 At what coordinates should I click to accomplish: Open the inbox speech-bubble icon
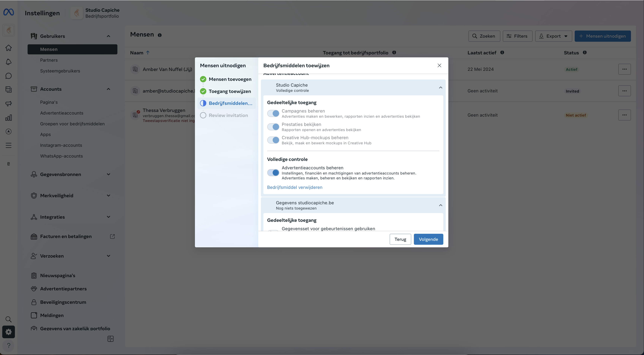pyautogui.click(x=9, y=76)
